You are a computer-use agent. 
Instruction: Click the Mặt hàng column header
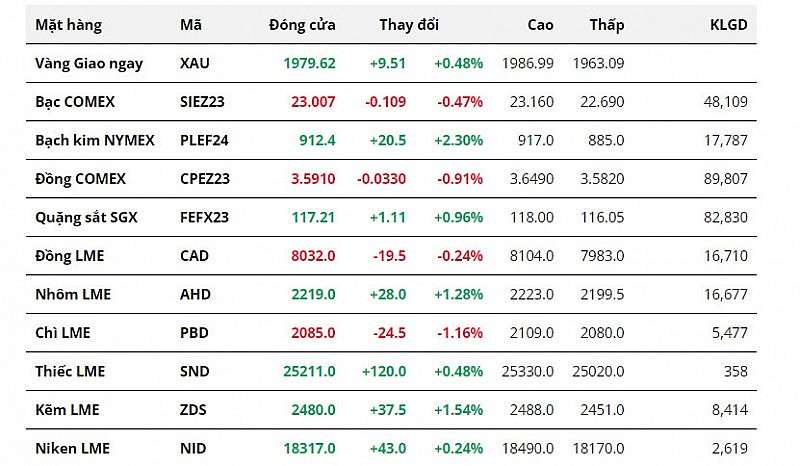pyautogui.click(x=68, y=25)
